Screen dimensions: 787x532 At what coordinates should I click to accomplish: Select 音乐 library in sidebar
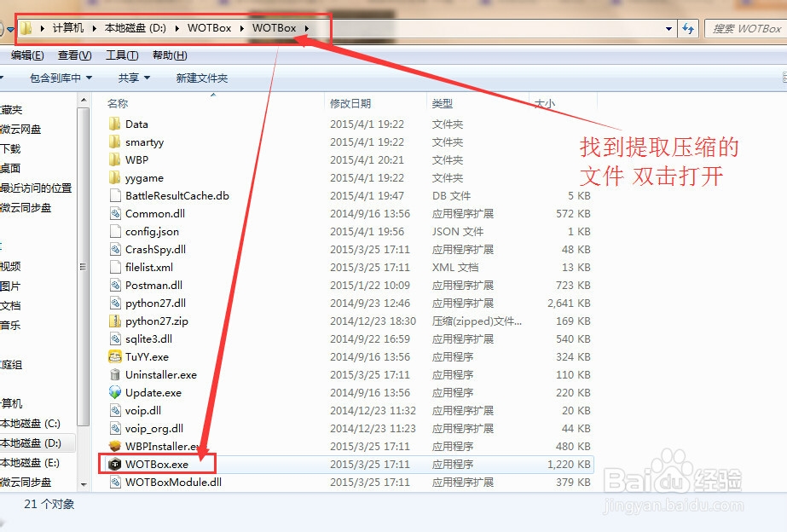pyautogui.click(x=10, y=325)
